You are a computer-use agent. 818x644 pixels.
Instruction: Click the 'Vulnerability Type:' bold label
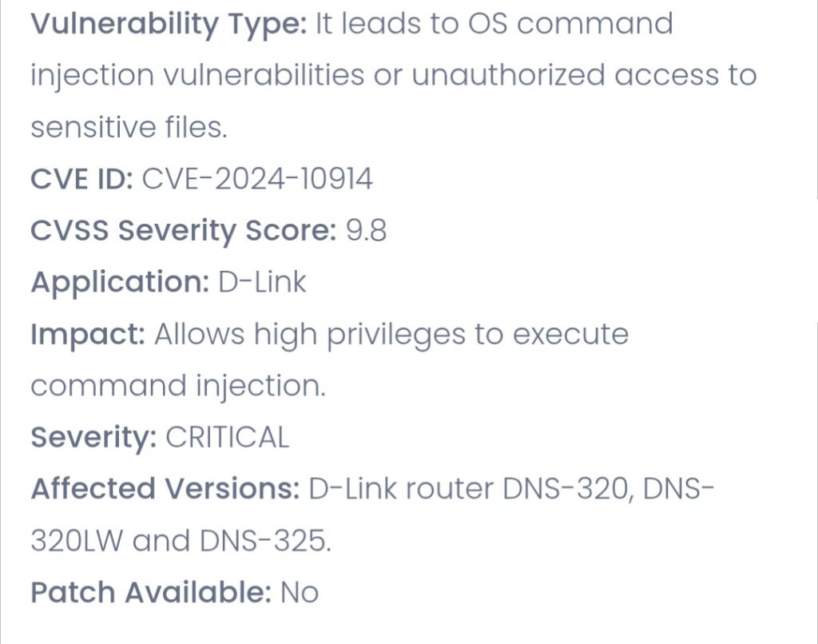click(x=169, y=25)
